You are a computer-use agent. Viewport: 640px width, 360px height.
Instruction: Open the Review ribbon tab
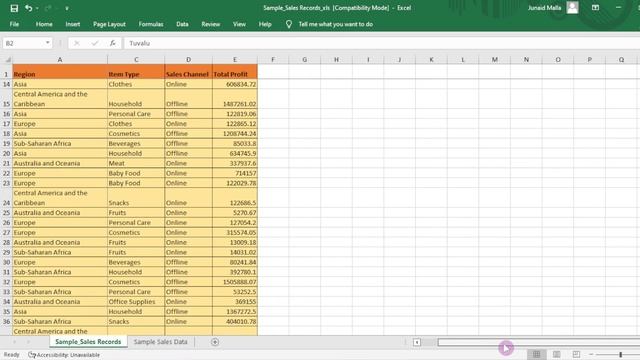tap(211, 24)
